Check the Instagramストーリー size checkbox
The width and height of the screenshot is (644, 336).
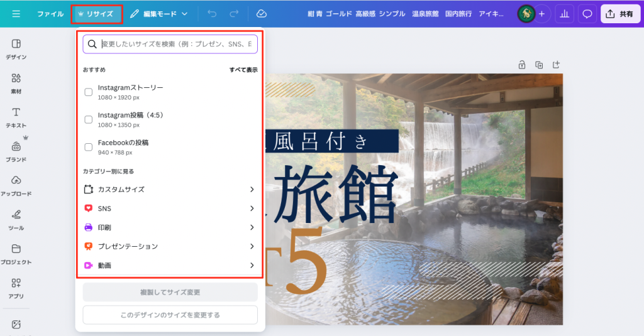point(89,92)
